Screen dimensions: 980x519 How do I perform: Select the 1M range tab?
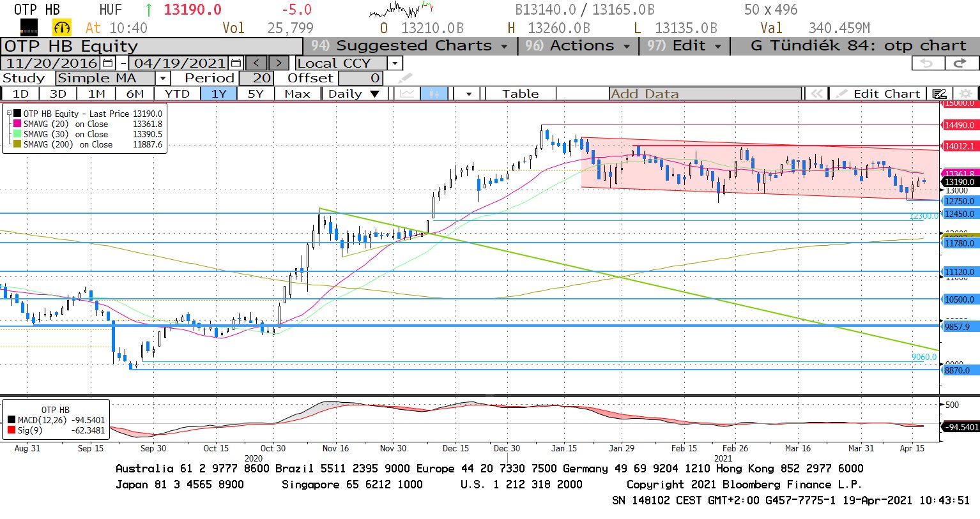click(96, 94)
